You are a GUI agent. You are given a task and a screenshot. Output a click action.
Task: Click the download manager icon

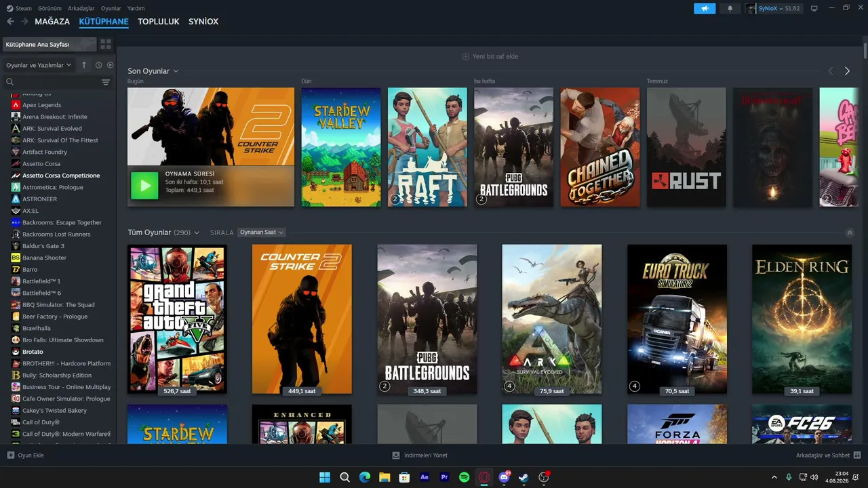[396, 455]
